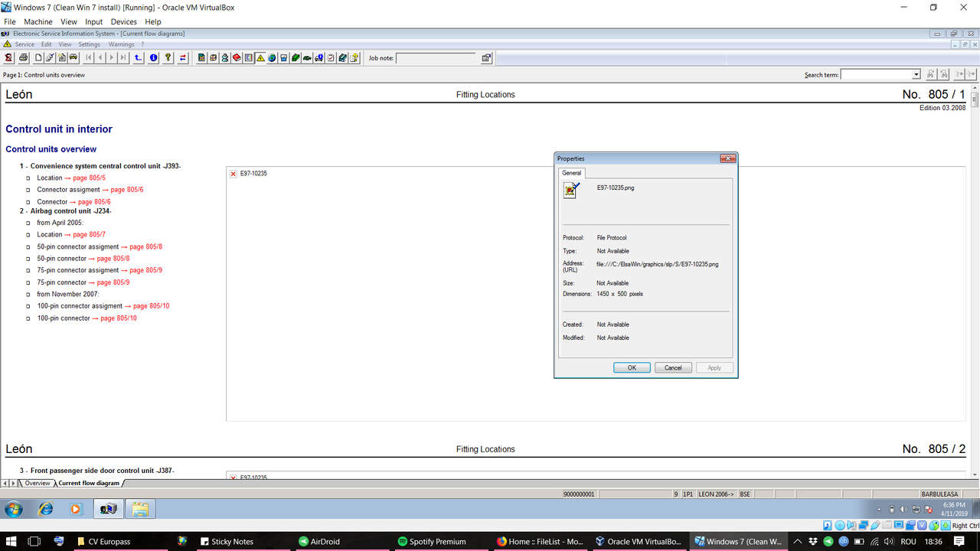Cancel the Properties dialog
980x551 pixels.
(x=673, y=367)
